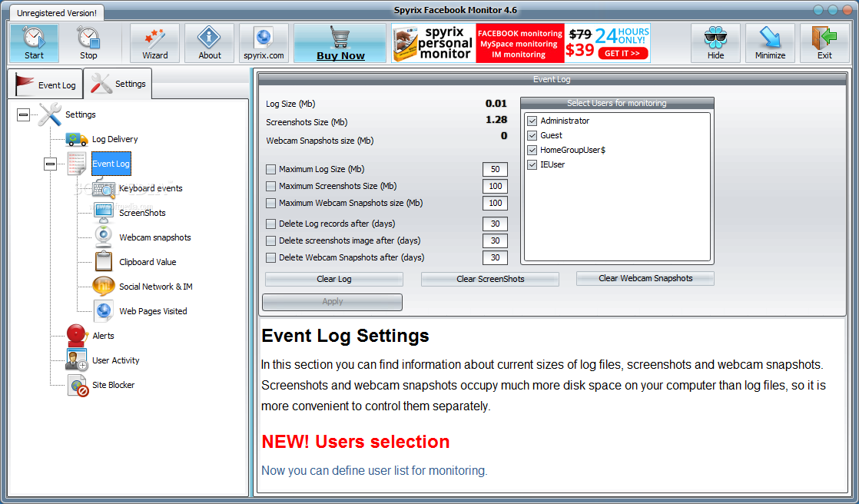This screenshot has height=504, width=859.
Task: Uncheck the Administrator user
Action: pyautogui.click(x=532, y=121)
